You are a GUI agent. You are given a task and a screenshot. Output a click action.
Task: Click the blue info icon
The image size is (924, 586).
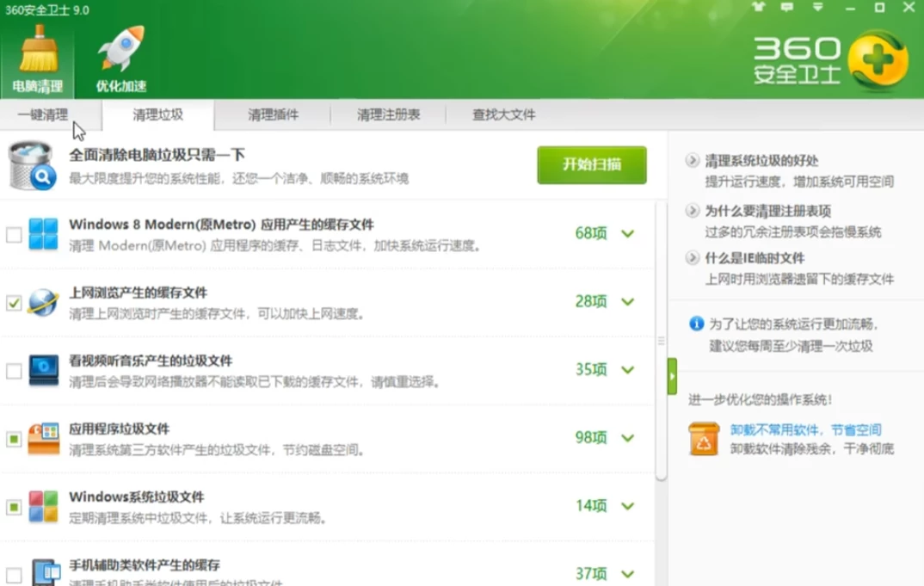[697, 324]
